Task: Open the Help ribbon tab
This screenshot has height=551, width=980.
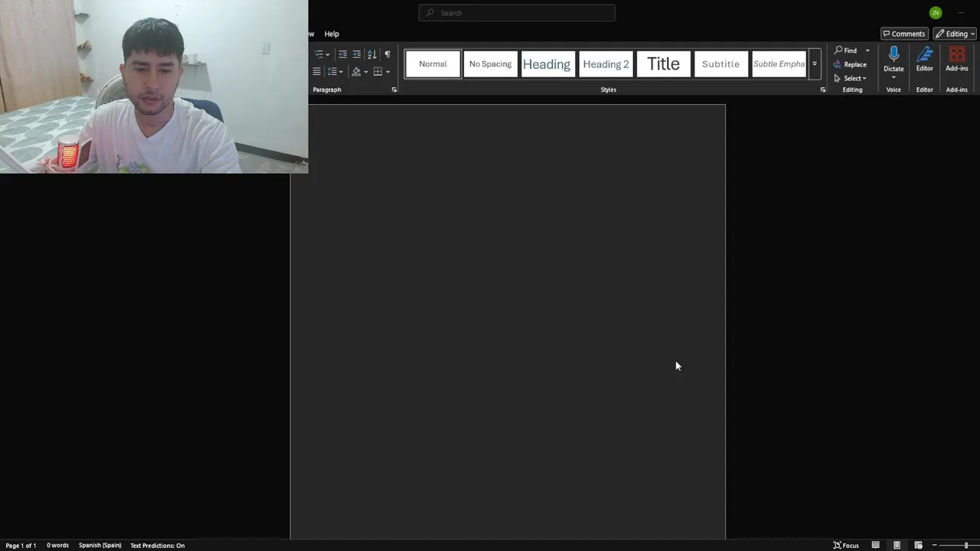Action: [332, 34]
